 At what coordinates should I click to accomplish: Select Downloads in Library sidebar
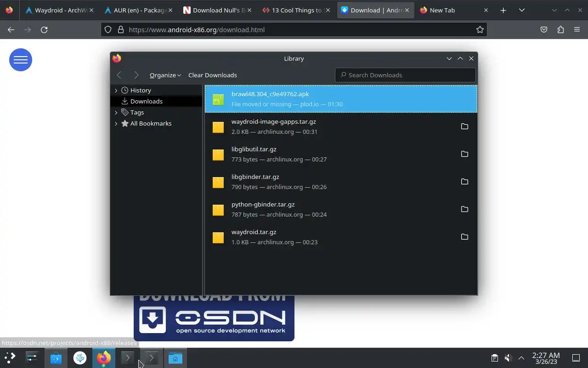157,101
